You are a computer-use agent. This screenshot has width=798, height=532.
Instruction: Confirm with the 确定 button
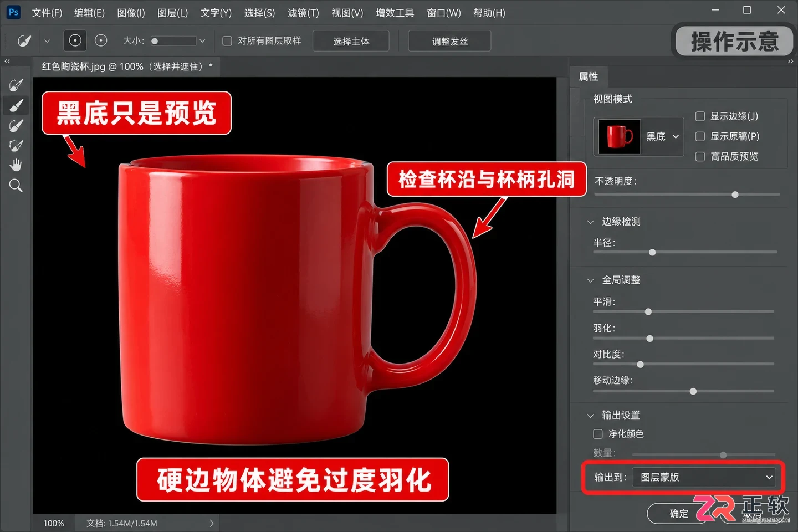(x=678, y=514)
